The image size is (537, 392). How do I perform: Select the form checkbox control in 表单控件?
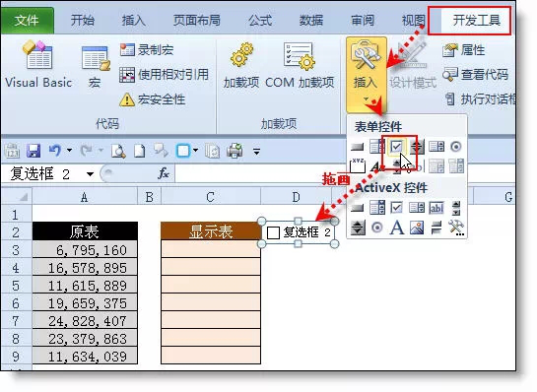pyautogui.click(x=396, y=147)
